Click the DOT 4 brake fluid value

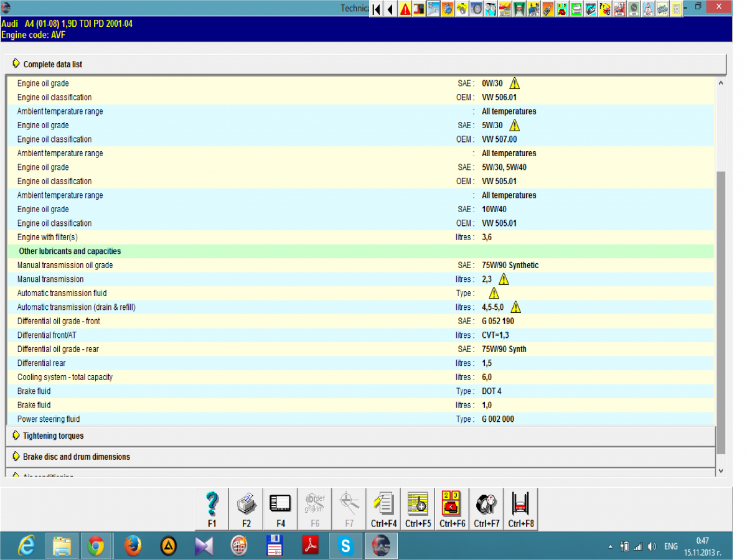tap(492, 391)
